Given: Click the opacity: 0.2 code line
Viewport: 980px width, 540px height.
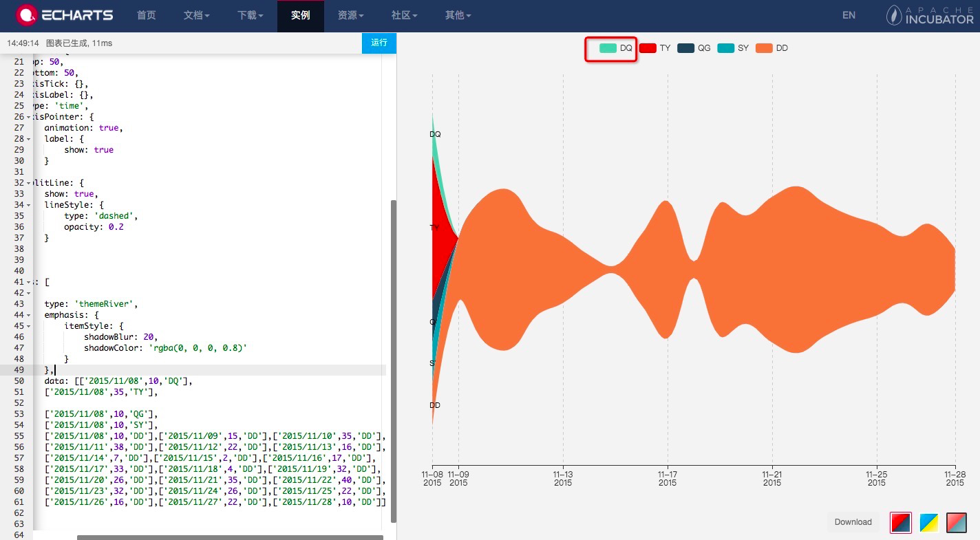Looking at the screenshot, I should (x=94, y=227).
